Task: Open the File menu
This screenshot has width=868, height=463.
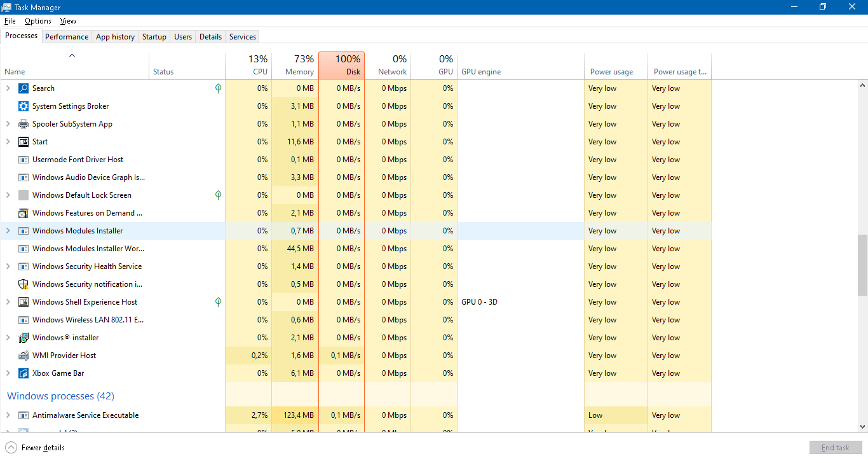Action: pos(10,21)
